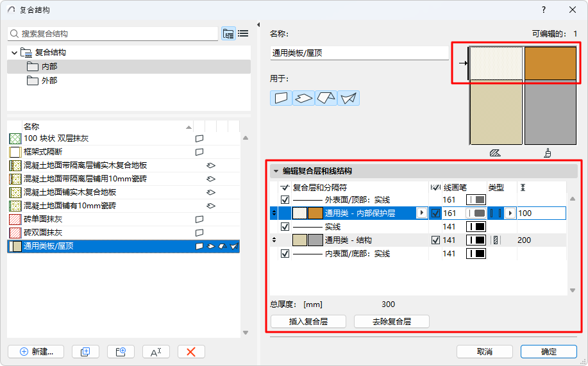Click the 去除复合层 button
Image resolution: width=588 pixels, height=366 pixels.
coord(392,321)
